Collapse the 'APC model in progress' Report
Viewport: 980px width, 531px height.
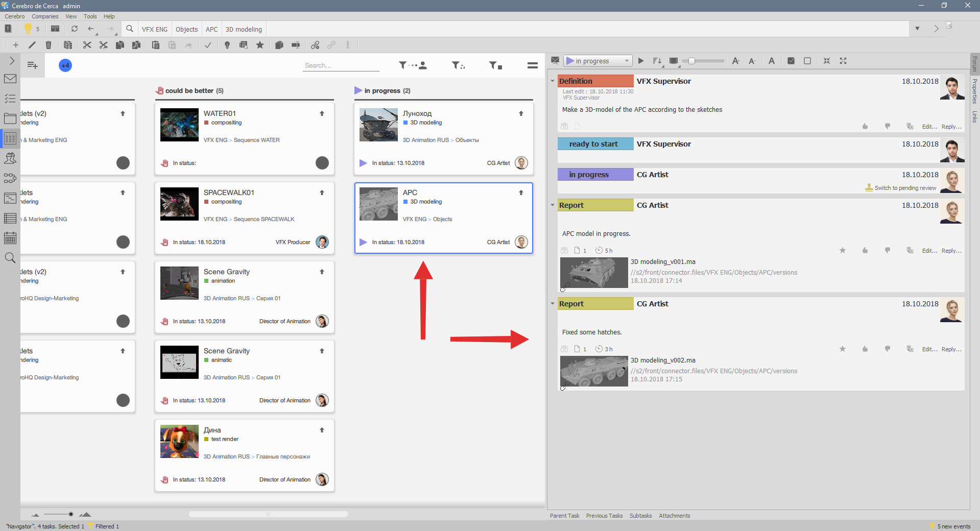pos(553,205)
